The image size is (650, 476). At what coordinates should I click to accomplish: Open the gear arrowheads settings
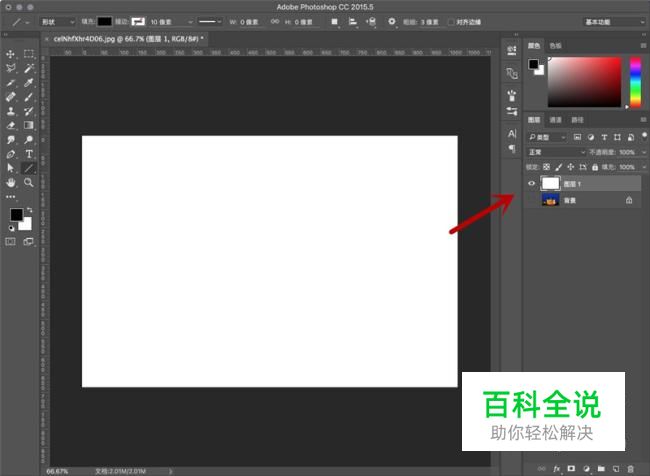click(x=392, y=22)
